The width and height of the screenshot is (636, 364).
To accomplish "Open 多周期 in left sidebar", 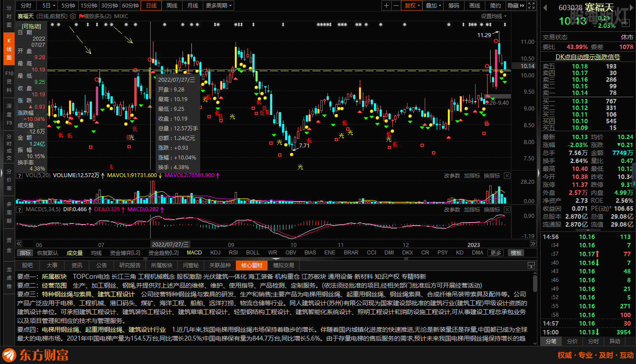I will click(9, 212).
